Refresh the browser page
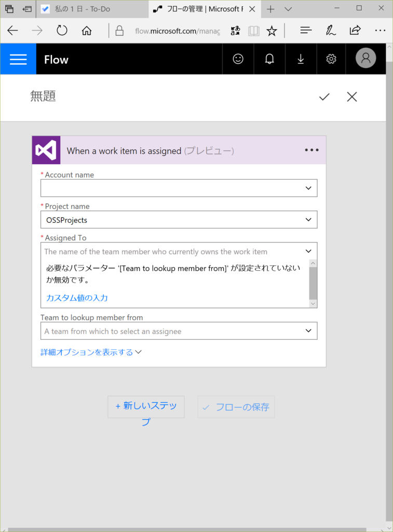 coord(62,31)
